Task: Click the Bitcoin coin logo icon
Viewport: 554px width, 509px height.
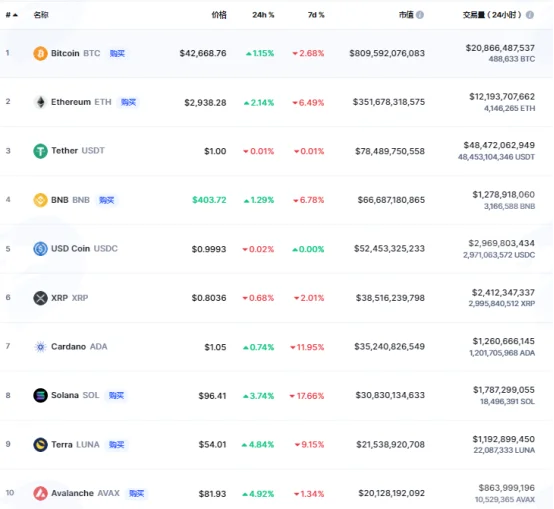Action: (x=40, y=53)
